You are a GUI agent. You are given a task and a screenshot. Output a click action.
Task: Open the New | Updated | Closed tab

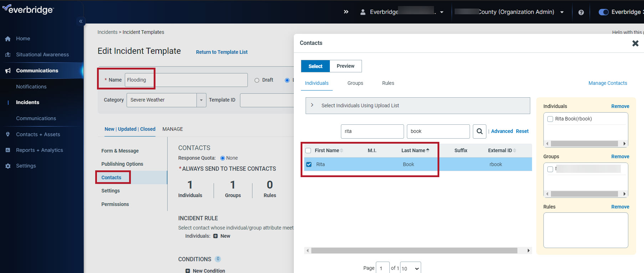(x=130, y=129)
